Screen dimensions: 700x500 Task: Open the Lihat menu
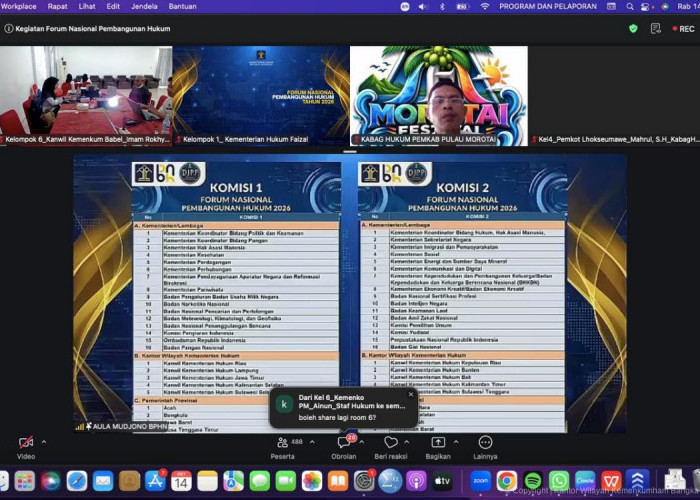click(x=87, y=6)
